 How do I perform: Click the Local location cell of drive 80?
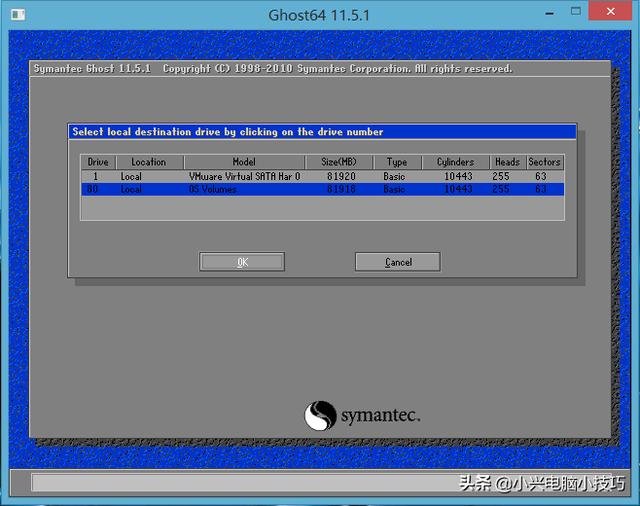pyautogui.click(x=131, y=189)
